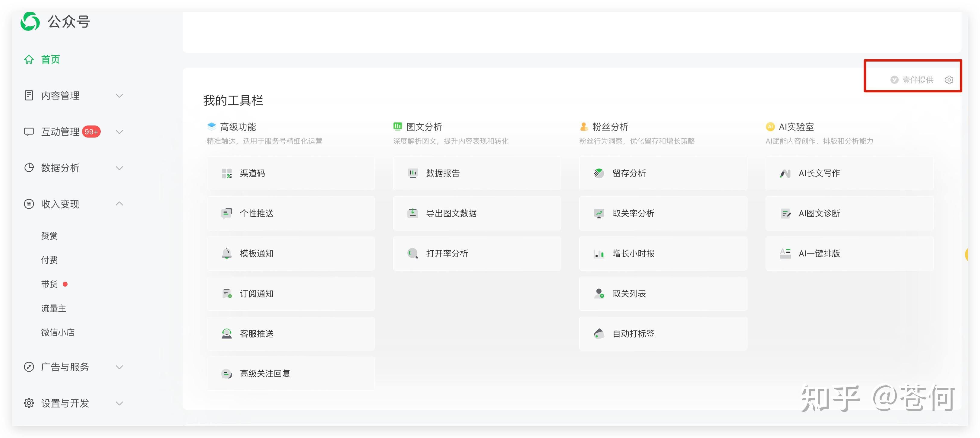Viewport: 980px width, 438px height.
Task: Expand the 内容管理 menu chevron
Action: pyautogui.click(x=119, y=96)
